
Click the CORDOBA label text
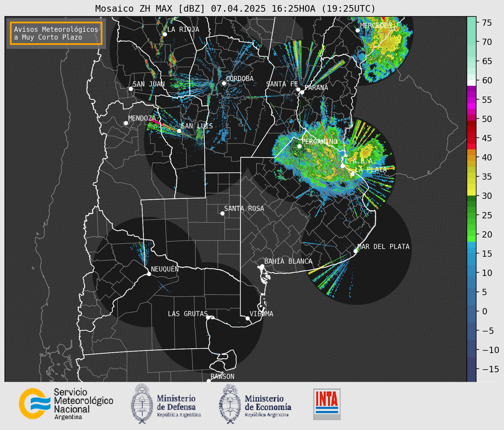point(240,78)
